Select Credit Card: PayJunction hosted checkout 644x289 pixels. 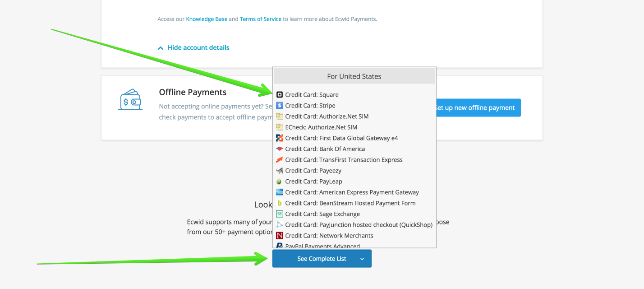click(x=354, y=225)
